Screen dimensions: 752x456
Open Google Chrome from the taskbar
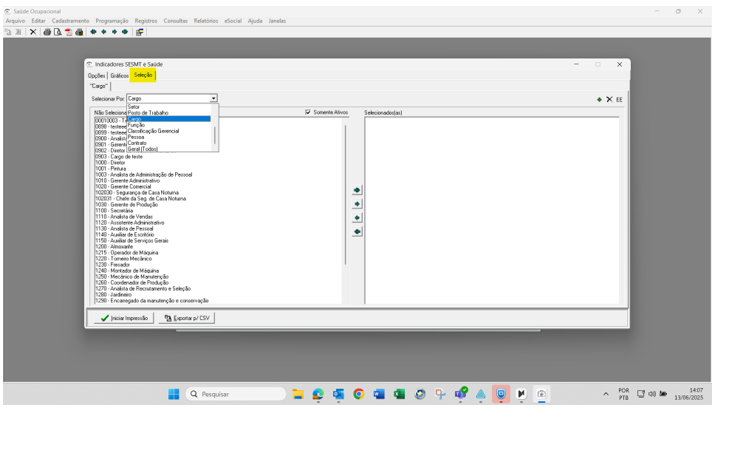[359, 394]
